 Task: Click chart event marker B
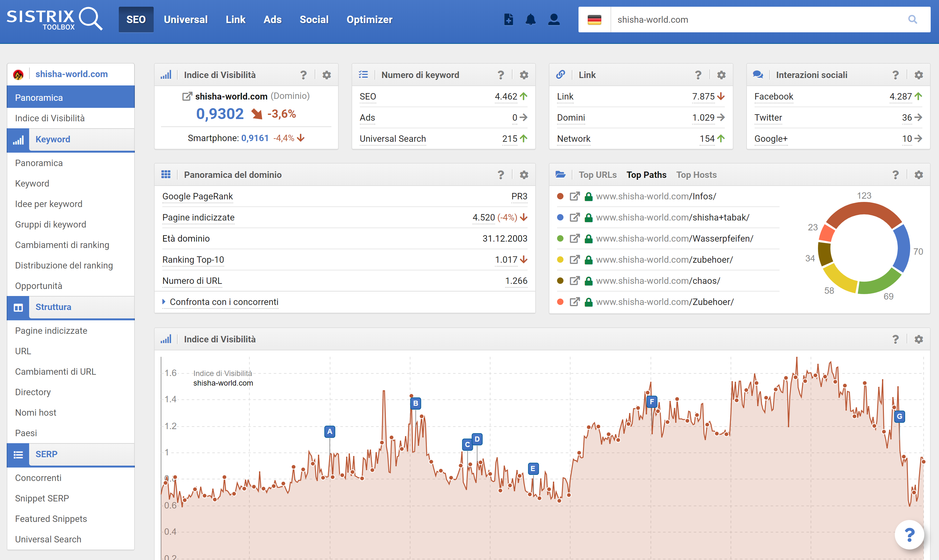[x=415, y=403]
